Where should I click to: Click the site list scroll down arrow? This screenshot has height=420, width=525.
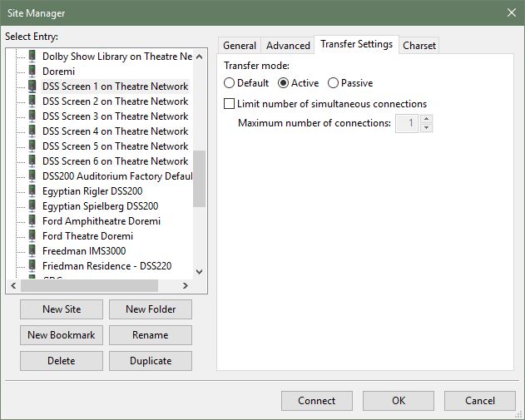199,271
